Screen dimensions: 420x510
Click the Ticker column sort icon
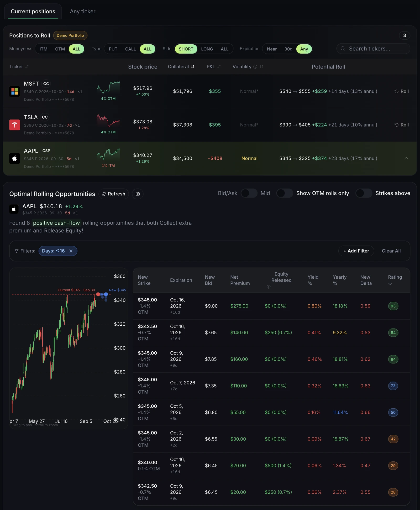pyautogui.click(x=27, y=67)
